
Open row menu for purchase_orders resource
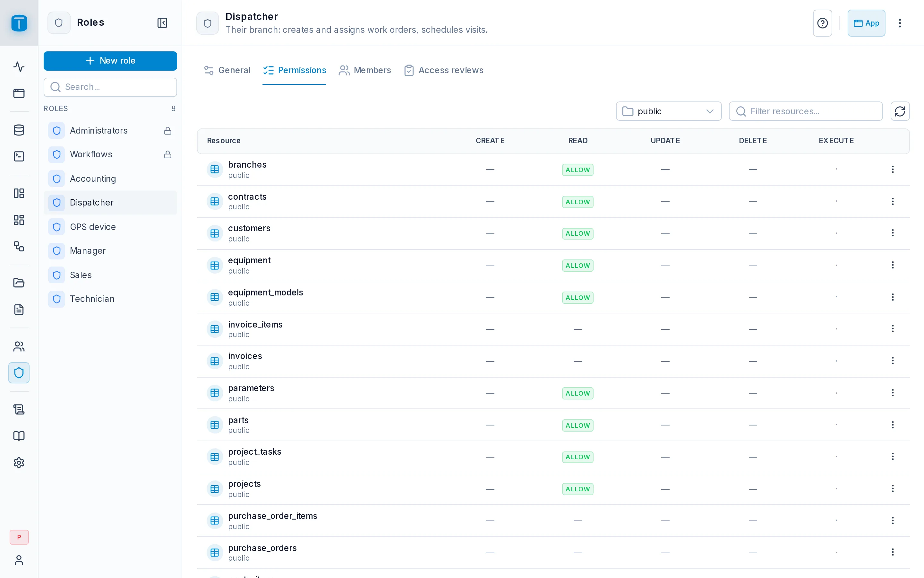pyautogui.click(x=893, y=552)
